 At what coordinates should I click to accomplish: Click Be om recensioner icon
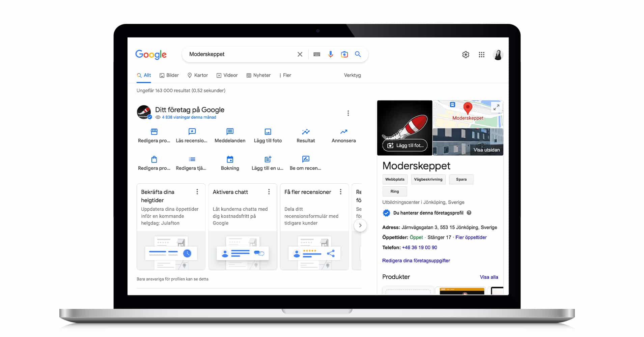(x=306, y=159)
